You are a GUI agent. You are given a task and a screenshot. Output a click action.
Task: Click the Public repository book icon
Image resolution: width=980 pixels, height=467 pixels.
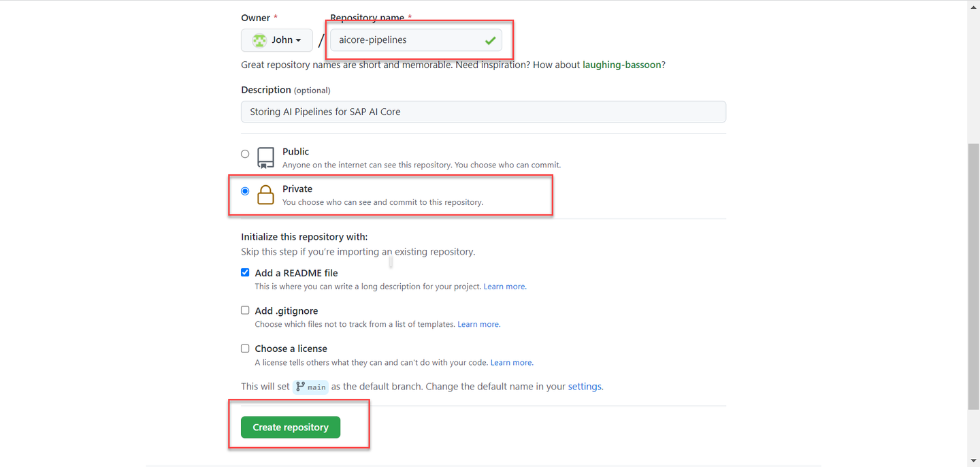pyautogui.click(x=265, y=158)
